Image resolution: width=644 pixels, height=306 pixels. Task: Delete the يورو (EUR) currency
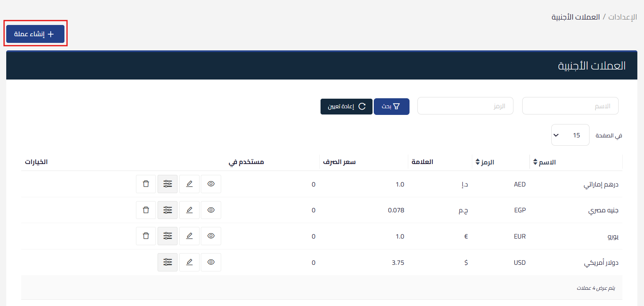[x=146, y=236]
